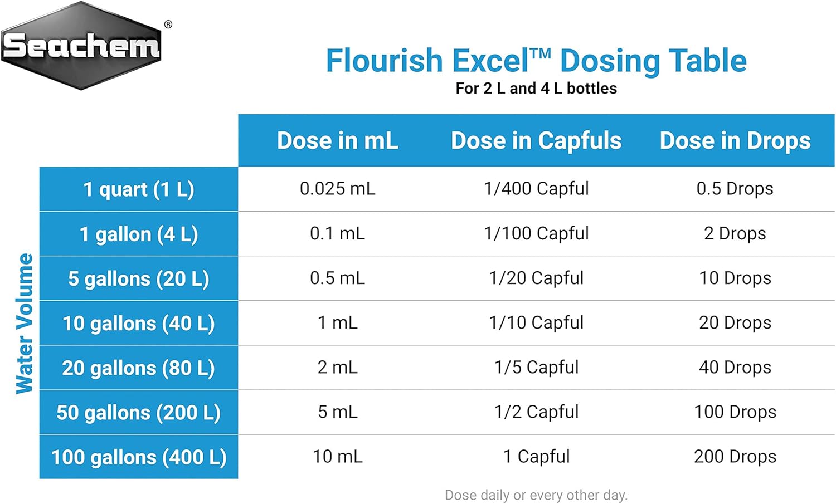This screenshot has width=836, height=504.
Task: Select the 20 gallons (80 L) row label
Action: 139,368
